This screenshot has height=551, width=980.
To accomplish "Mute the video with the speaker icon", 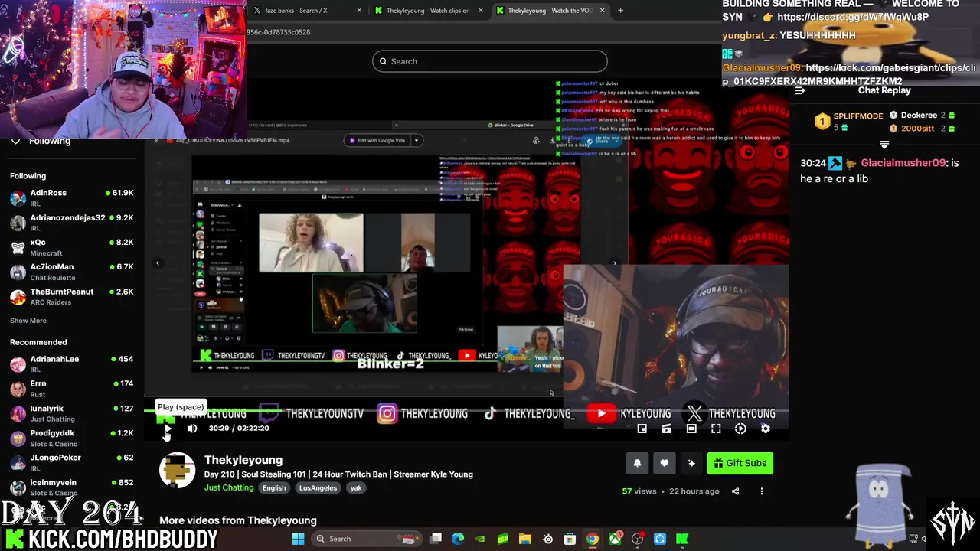I will (192, 429).
